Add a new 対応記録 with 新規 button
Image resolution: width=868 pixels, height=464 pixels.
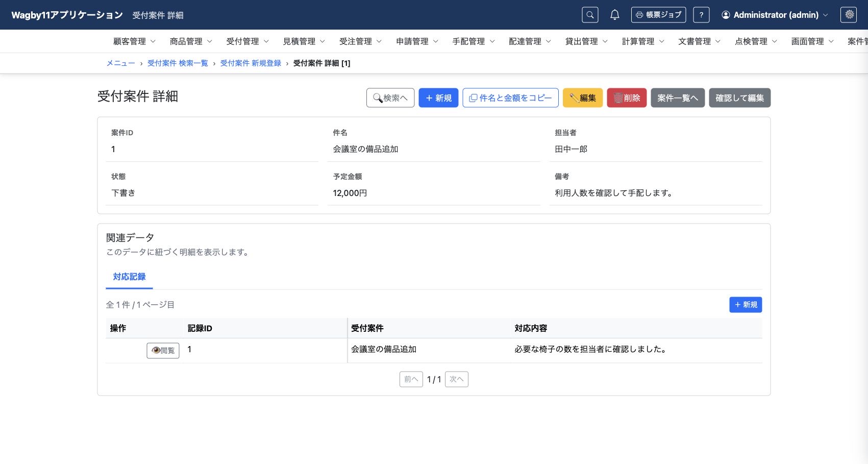pos(746,305)
